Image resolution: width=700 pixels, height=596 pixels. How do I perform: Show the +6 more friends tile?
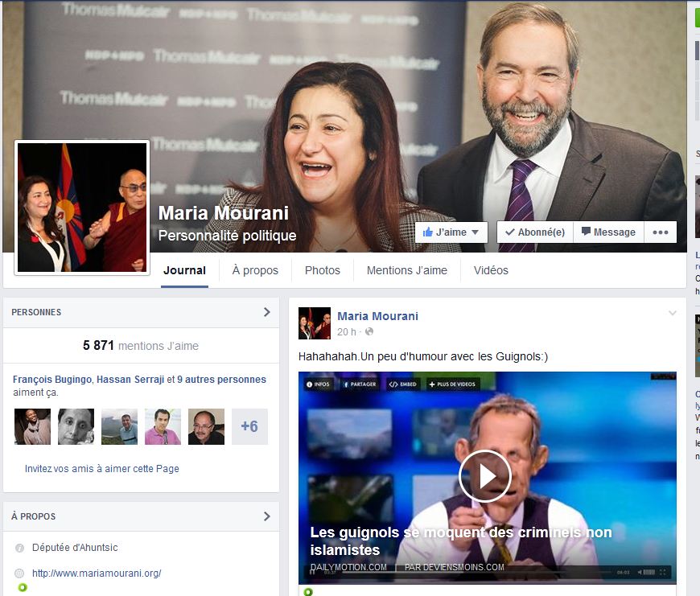click(x=249, y=426)
